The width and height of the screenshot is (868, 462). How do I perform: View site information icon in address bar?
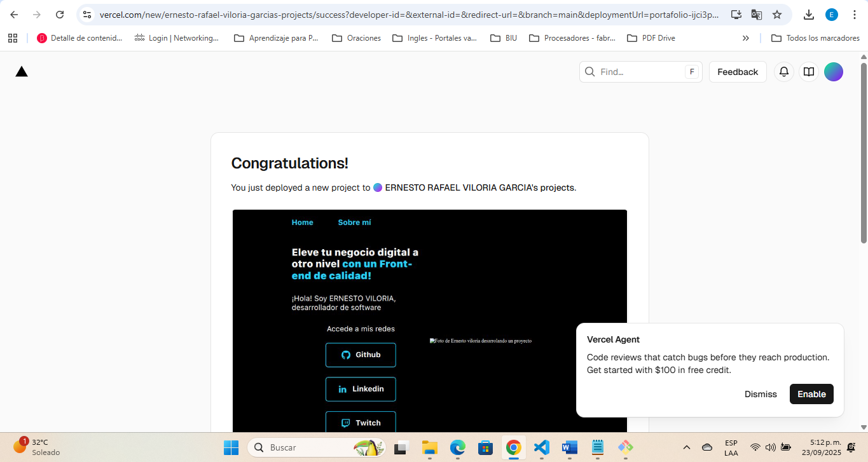coord(87,15)
